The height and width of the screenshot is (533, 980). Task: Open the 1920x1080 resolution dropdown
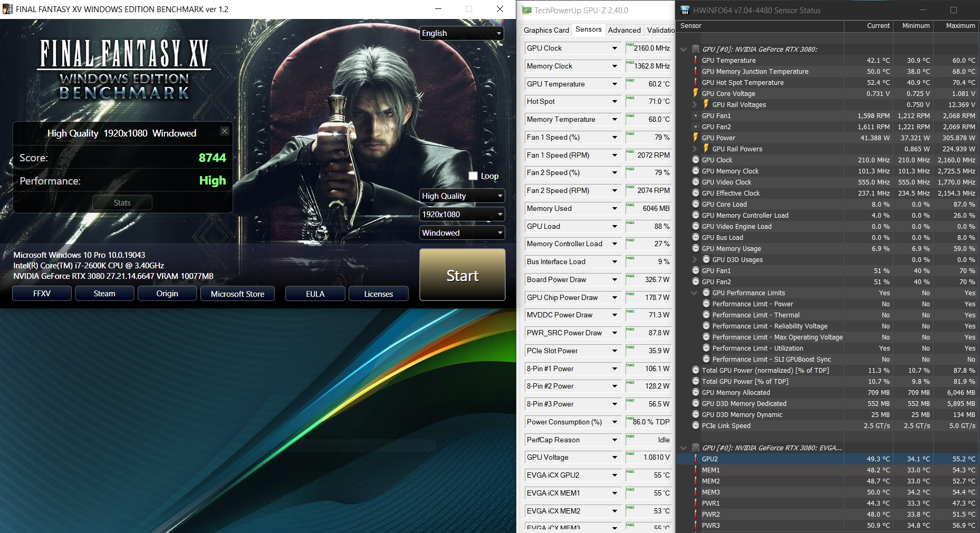click(462, 215)
